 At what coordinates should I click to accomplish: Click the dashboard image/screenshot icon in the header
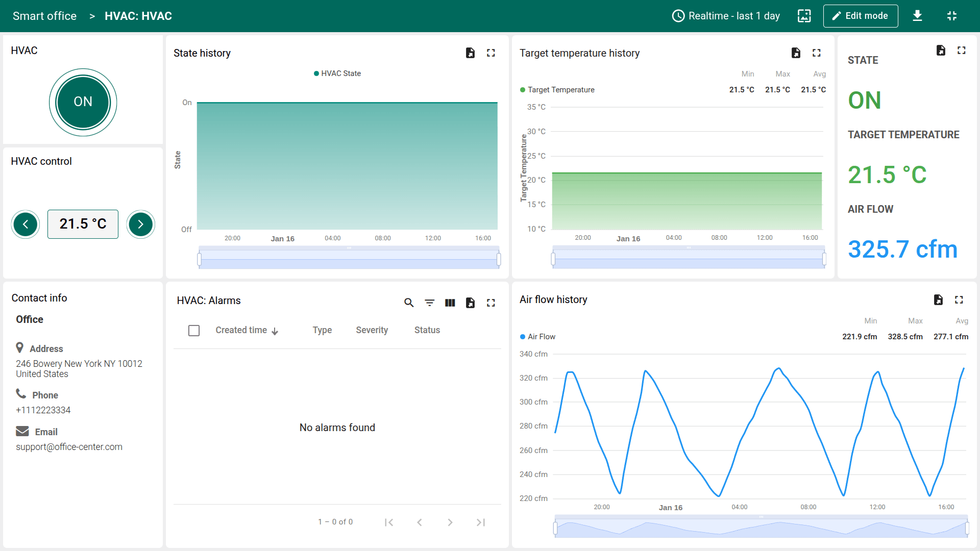coord(804,16)
